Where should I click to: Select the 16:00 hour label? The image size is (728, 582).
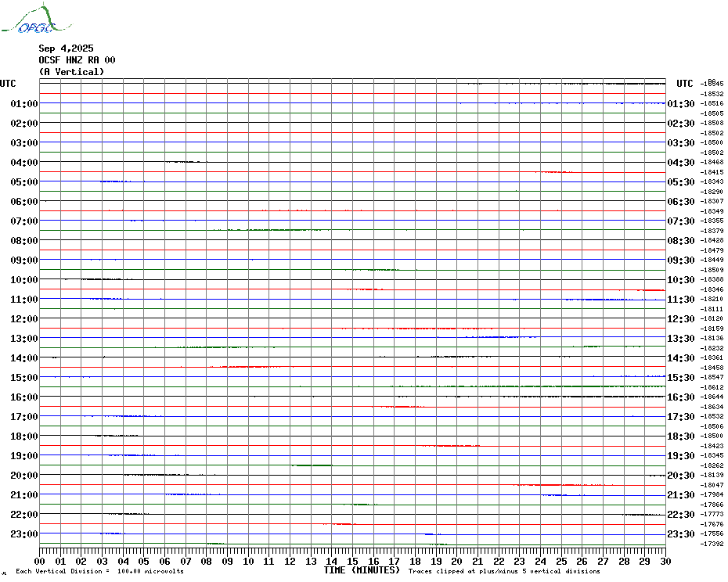click(x=24, y=397)
